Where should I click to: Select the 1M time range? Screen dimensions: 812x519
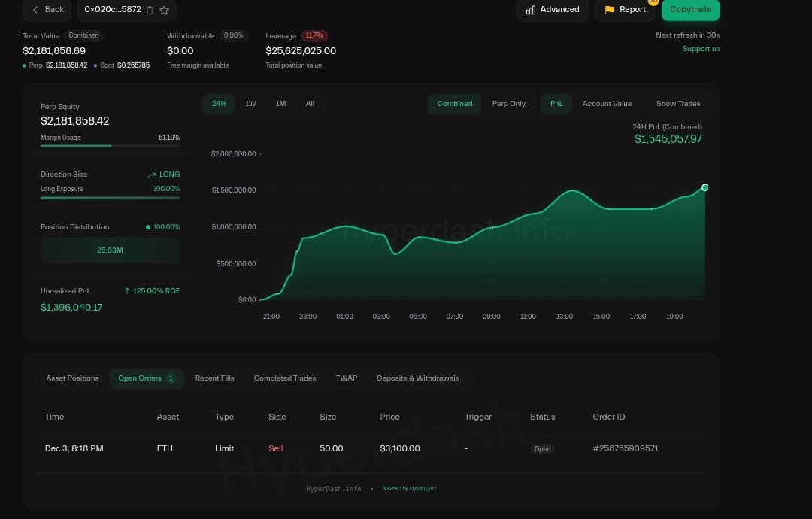[280, 104]
